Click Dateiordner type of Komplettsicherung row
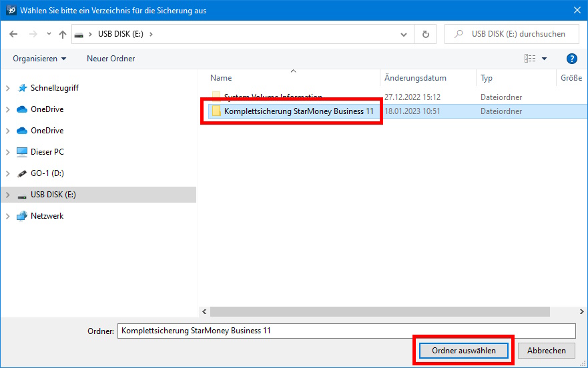Screen dimensions: 588x368 coord(501,111)
